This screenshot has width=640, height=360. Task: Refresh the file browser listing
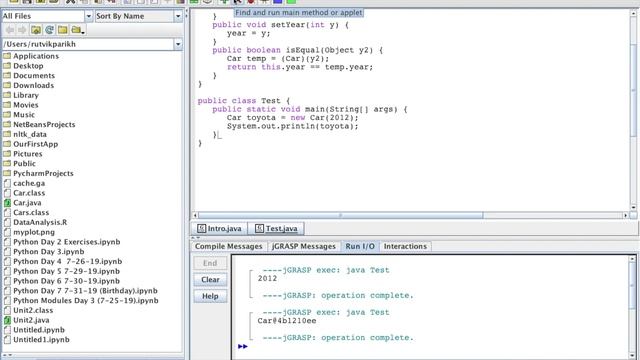click(x=49, y=30)
